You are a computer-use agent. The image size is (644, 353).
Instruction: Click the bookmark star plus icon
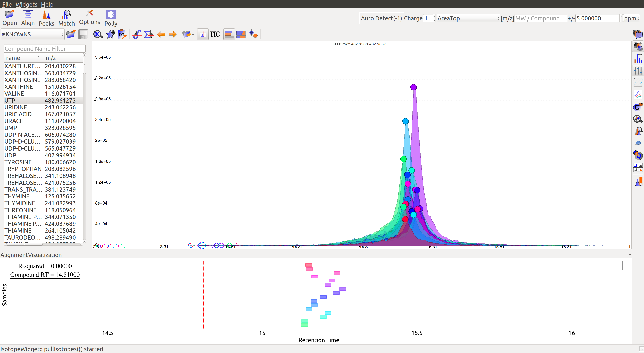tap(110, 34)
